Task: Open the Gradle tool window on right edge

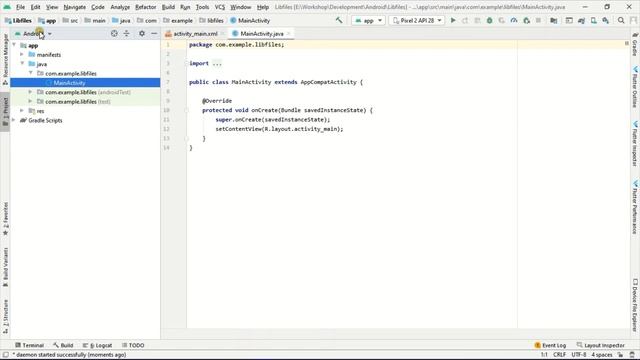Action: tap(635, 44)
